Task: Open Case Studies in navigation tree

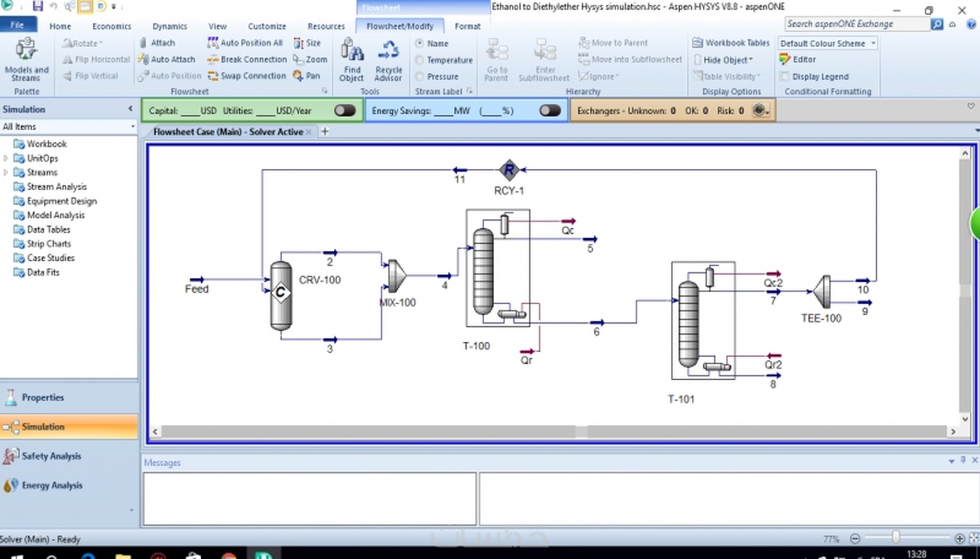Action: click(x=51, y=258)
